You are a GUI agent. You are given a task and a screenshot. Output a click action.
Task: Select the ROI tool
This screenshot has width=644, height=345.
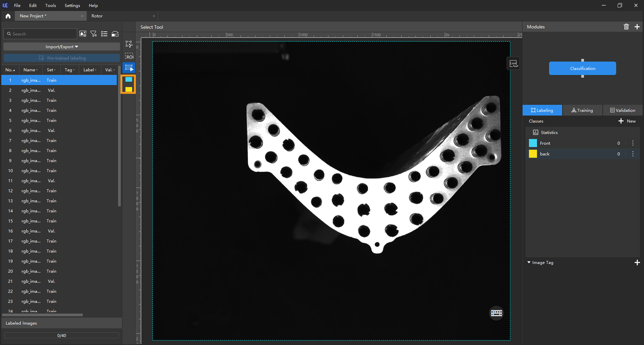click(129, 56)
